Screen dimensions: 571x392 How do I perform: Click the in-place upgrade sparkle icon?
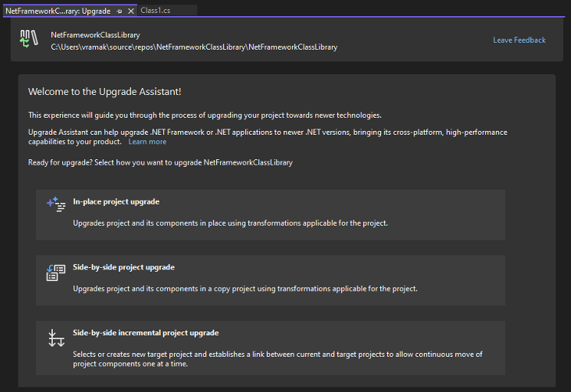[x=56, y=204]
